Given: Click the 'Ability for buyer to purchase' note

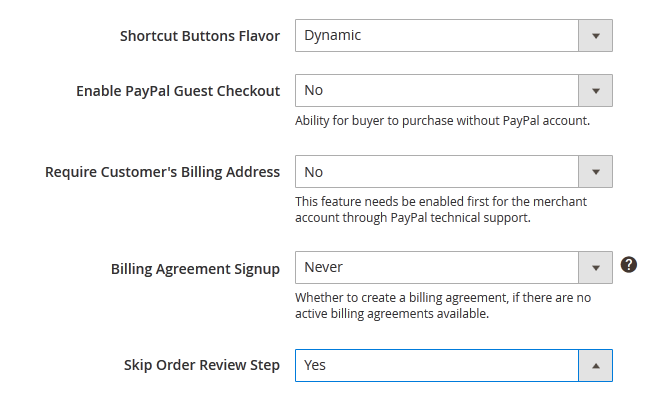Looking at the screenshot, I should click(x=442, y=121).
